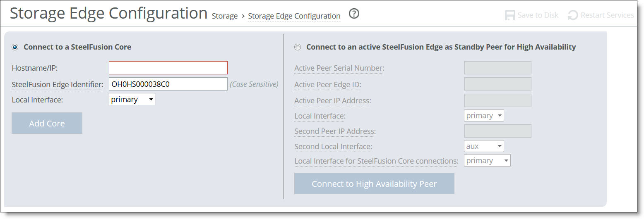Click the Storage Edge Configuration breadcrumb
The image size is (644, 219).
(x=294, y=16)
